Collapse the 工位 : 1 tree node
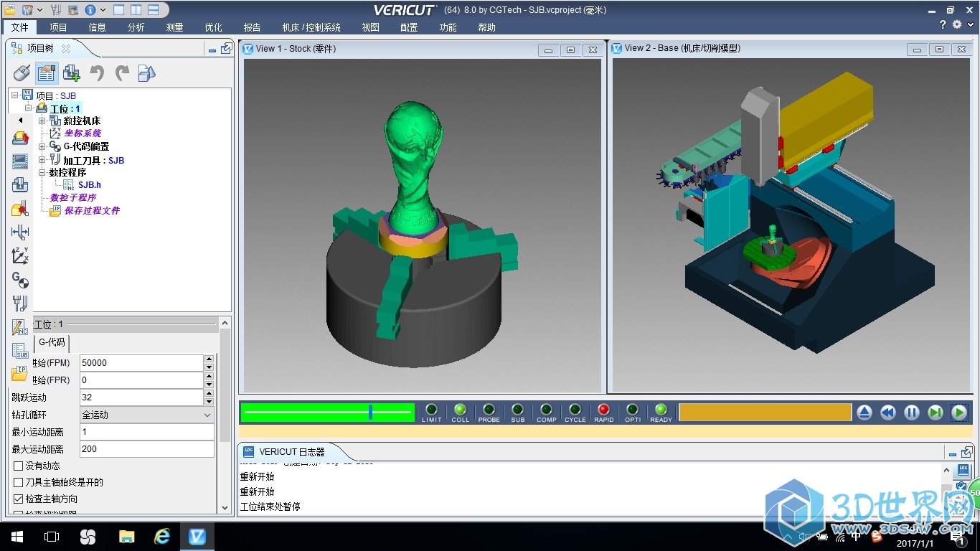980x551 pixels. [x=29, y=108]
